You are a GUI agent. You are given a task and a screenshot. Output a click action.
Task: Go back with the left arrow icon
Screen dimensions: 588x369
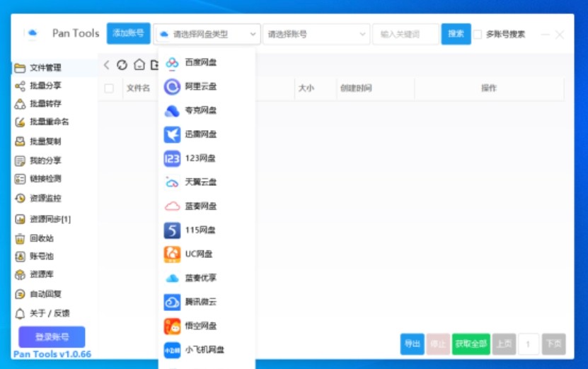[107, 65]
